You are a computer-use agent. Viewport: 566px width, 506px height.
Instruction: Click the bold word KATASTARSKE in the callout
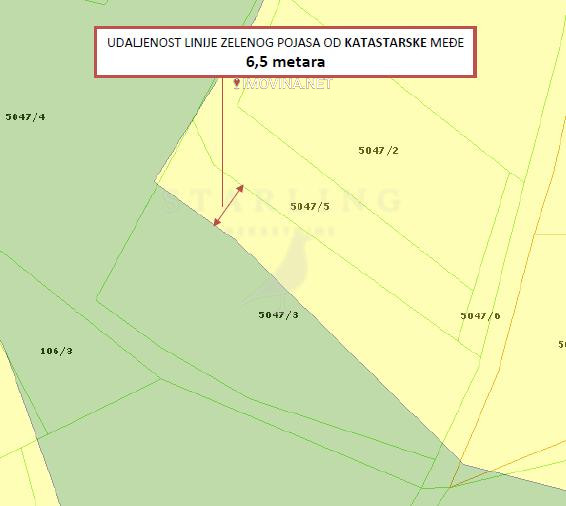(386, 43)
